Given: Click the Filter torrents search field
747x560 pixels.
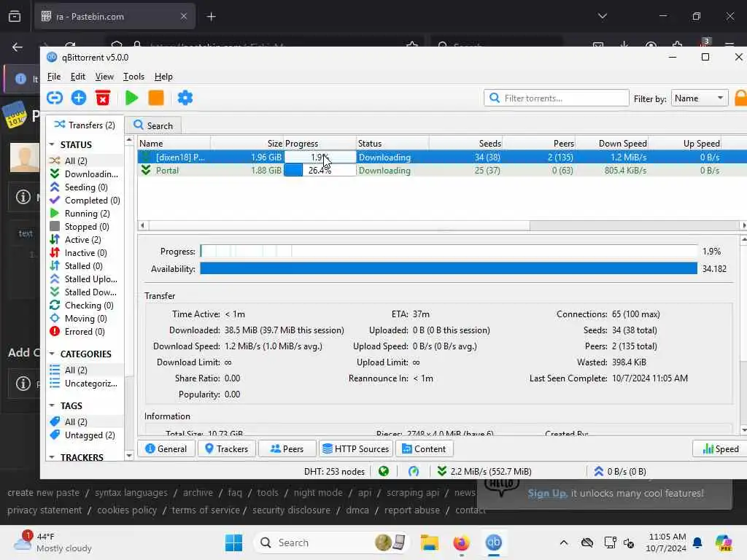Looking at the screenshot, I should click(x=557, y=98).
